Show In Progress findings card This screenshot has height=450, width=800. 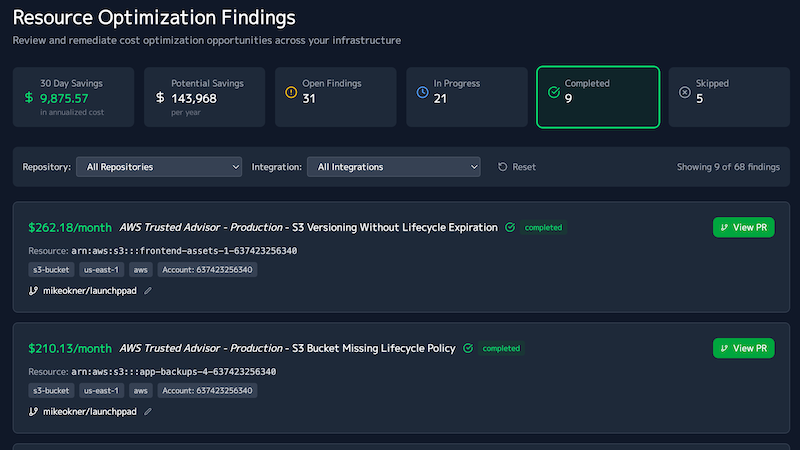click(x=467, y=97)
